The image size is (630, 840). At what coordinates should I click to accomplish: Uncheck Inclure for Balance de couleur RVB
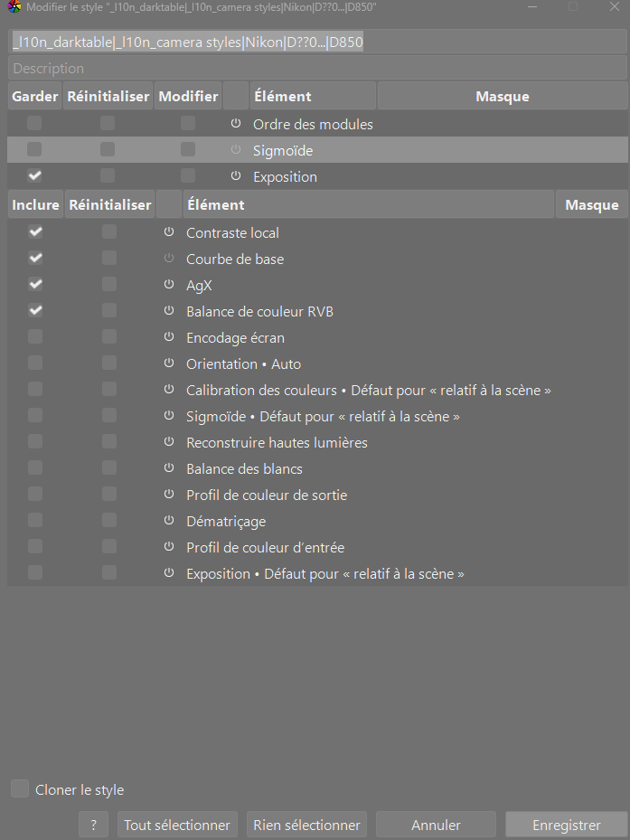coord(35,311)
